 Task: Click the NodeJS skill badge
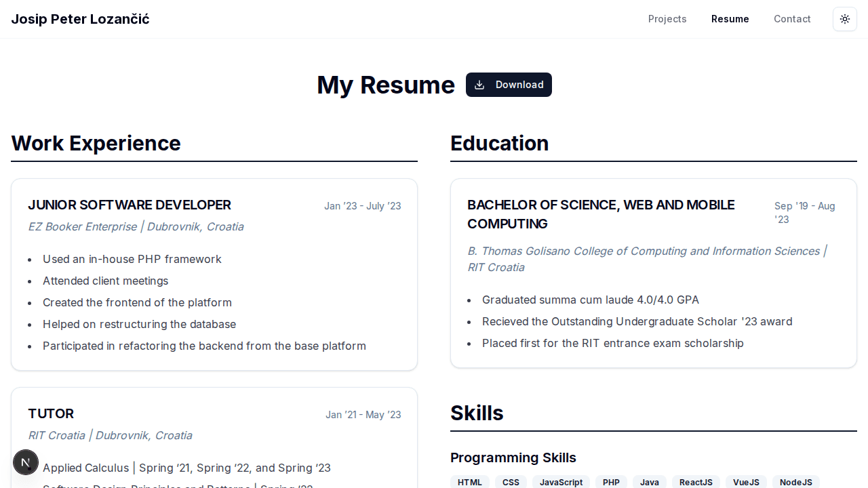point(795,482)
